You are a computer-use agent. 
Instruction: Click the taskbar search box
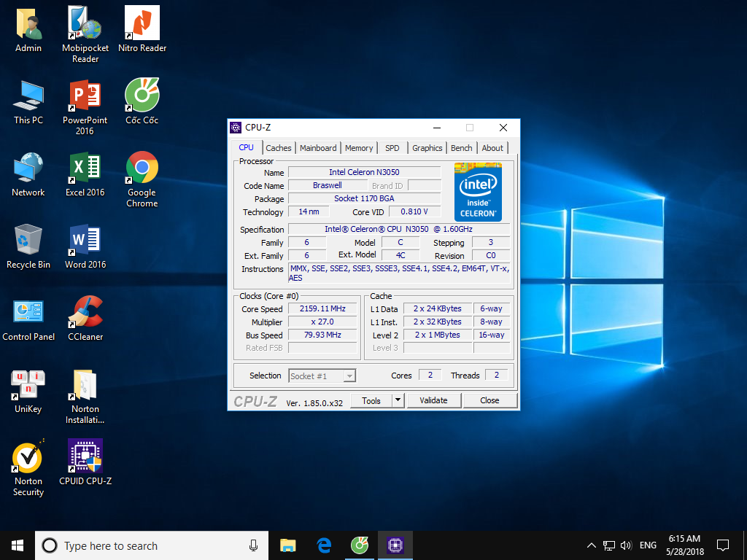152,545
